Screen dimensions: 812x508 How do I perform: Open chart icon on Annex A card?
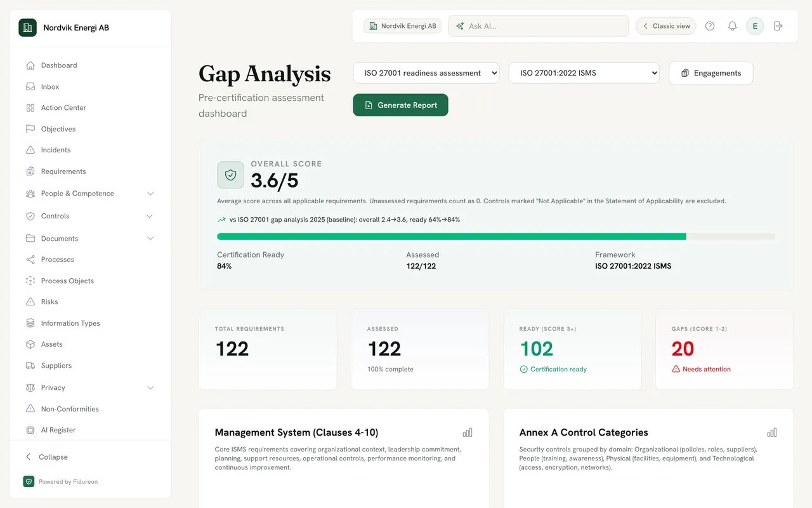tap(772, 432)
